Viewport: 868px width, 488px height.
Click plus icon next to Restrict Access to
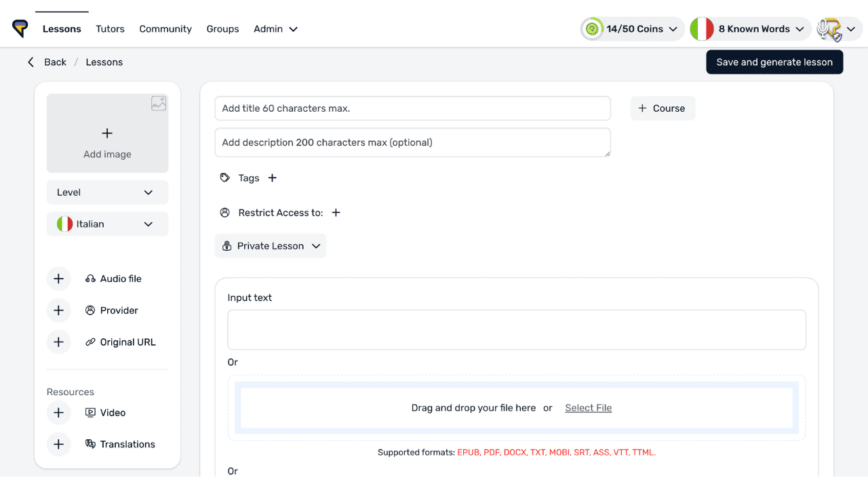pyautogui.click(x=336, y=213)
